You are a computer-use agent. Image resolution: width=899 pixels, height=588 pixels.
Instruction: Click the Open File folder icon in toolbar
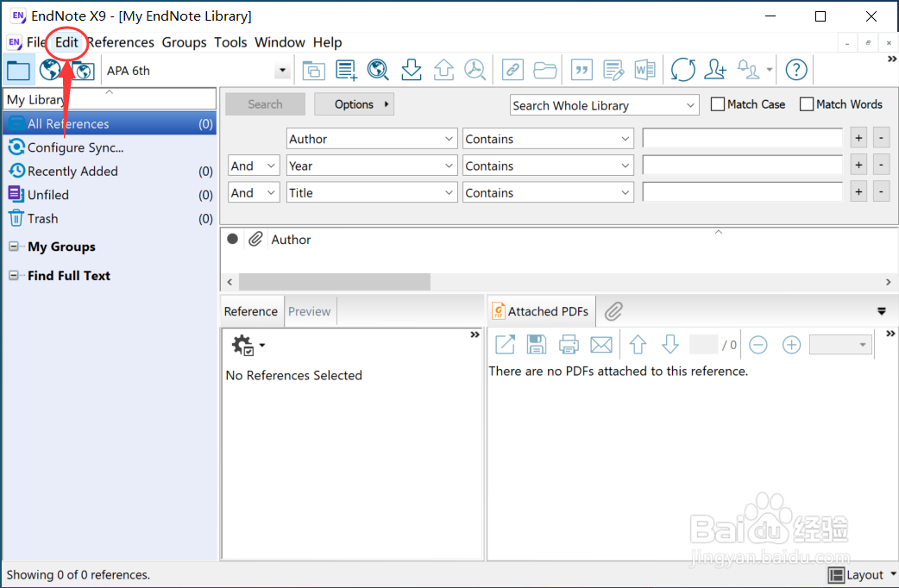tap(544, 71)
